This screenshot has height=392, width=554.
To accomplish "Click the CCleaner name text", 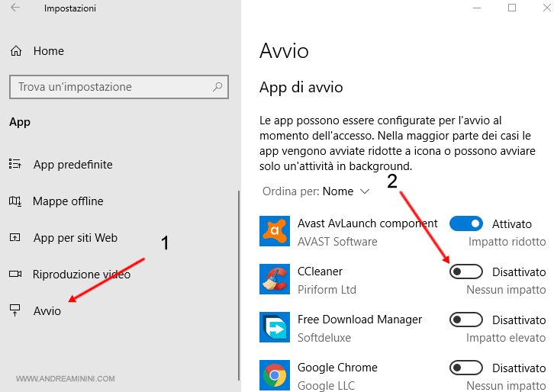I will click(320, 272).
